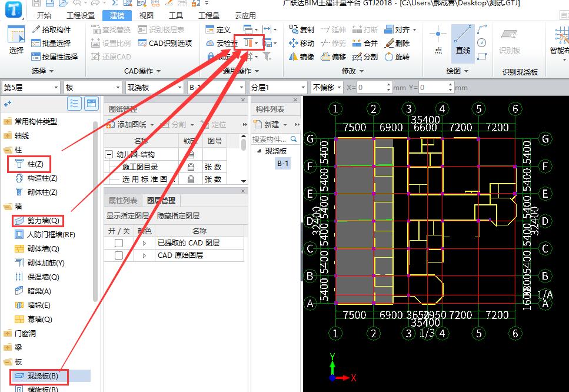569x392 pixels.
Task: Tick checkbox for 已提取的 CAD 图层
Action: [119, 243]
